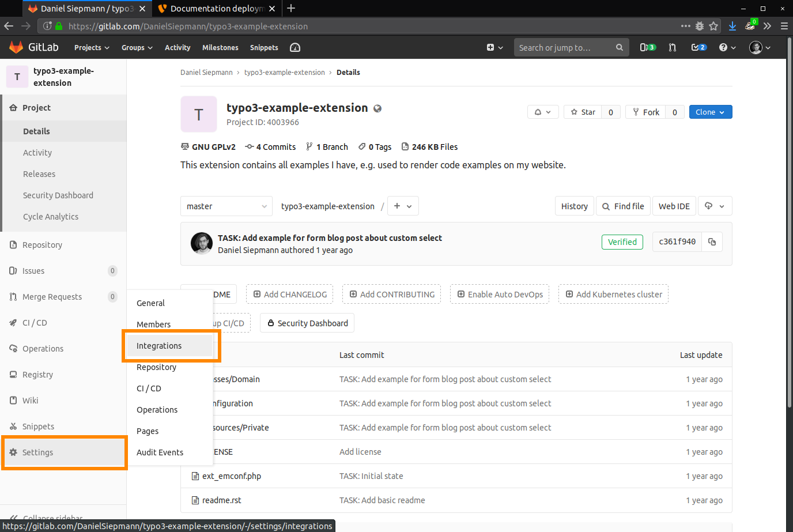Open 4 Commits link
Viewport: 793px width, 532px height.
[270, 146]
